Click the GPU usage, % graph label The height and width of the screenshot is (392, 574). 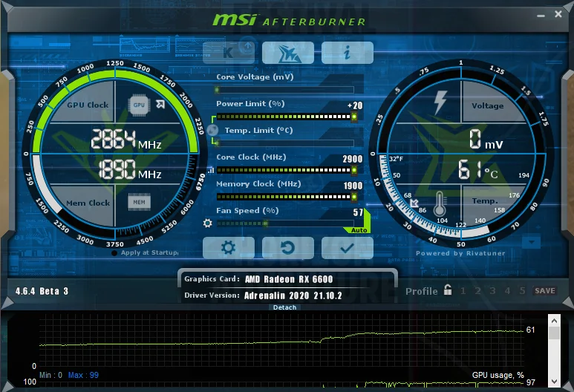pyautogui.click(x=498, y=375)
